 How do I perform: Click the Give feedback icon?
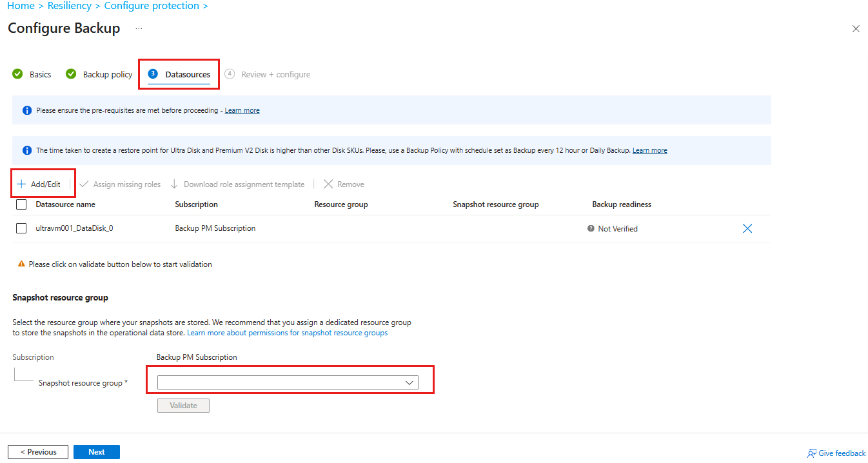coord(812,453)
